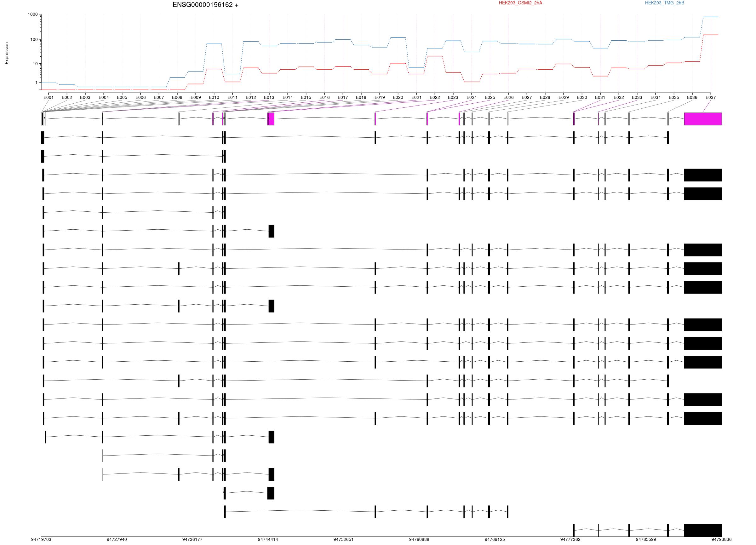
Task: Click the exon label E019
Action: tap(379, 97)
